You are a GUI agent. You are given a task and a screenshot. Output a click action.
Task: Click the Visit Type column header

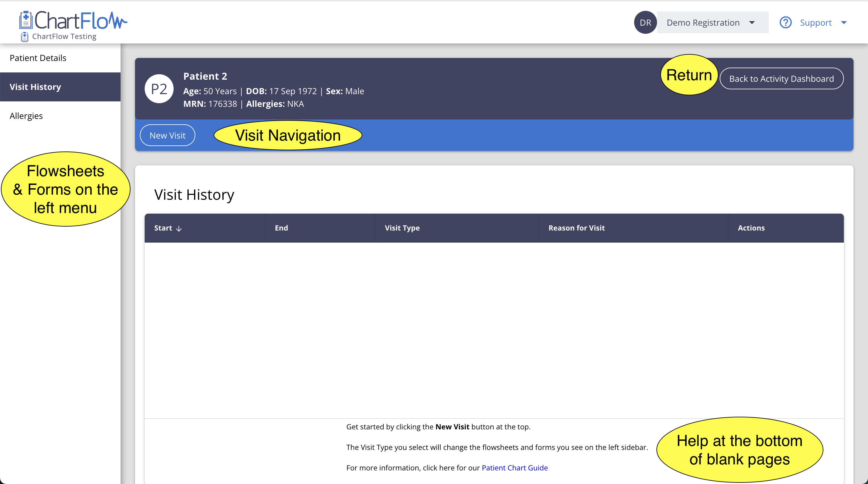tap(402, 228)
